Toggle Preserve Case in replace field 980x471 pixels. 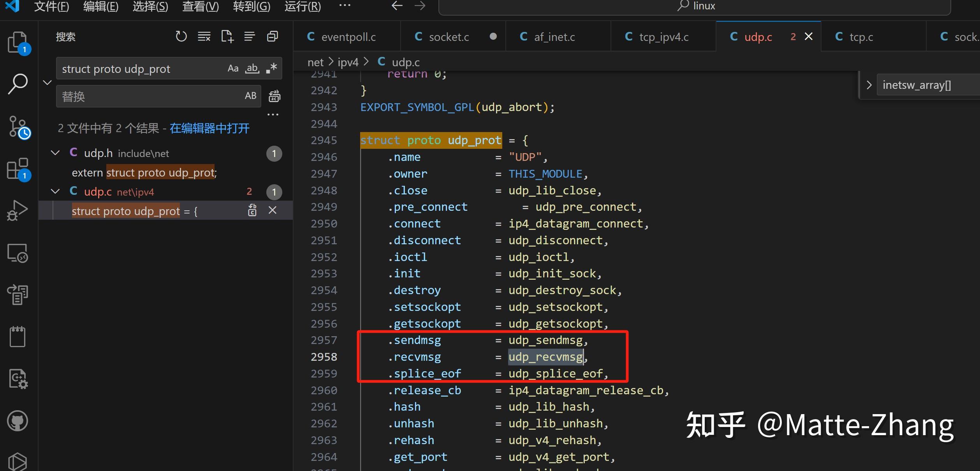click(250, 96)
